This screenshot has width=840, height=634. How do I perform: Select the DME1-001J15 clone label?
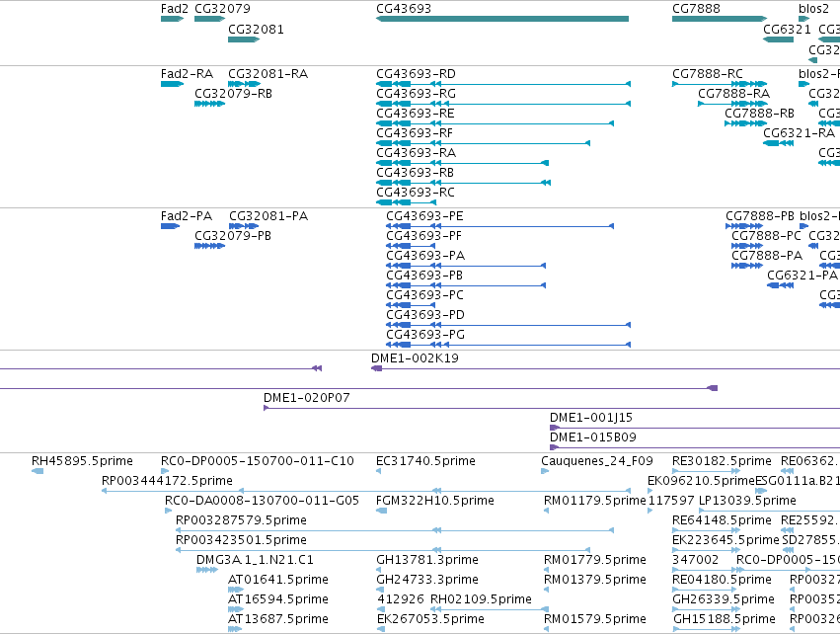click(x=591, y=418)
